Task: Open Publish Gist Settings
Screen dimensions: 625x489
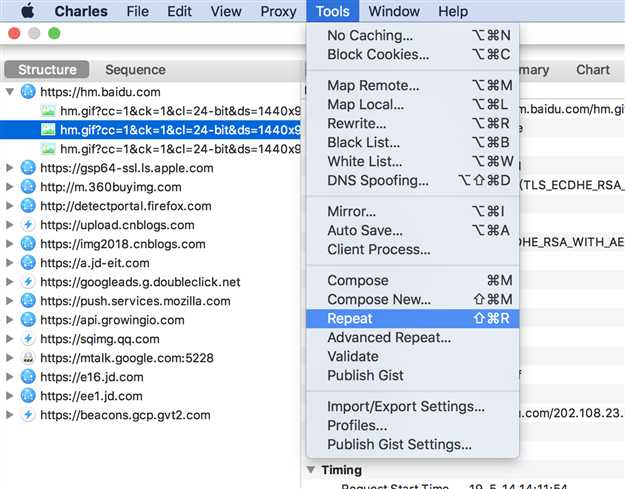Action: (413, 444)
